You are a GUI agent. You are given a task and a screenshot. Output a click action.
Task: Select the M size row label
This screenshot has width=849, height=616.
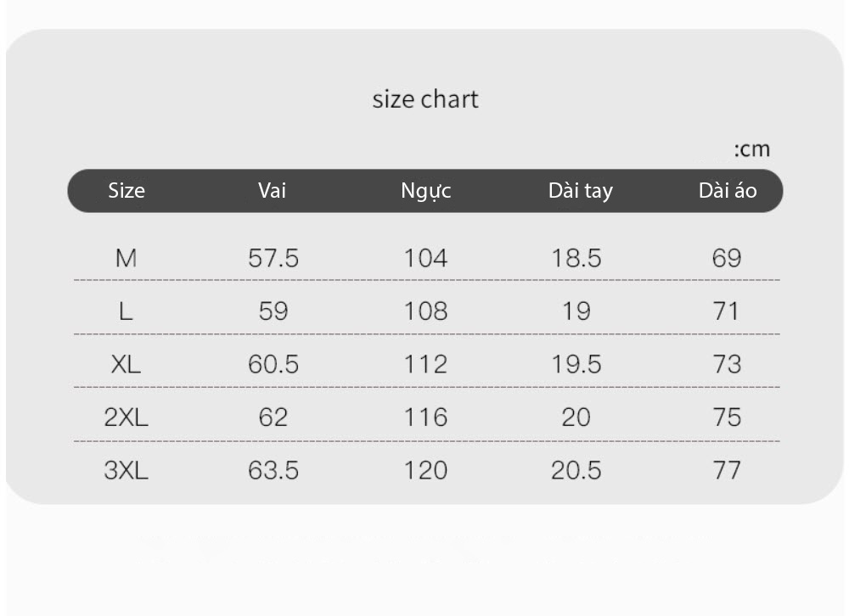(x=127, y=258)
